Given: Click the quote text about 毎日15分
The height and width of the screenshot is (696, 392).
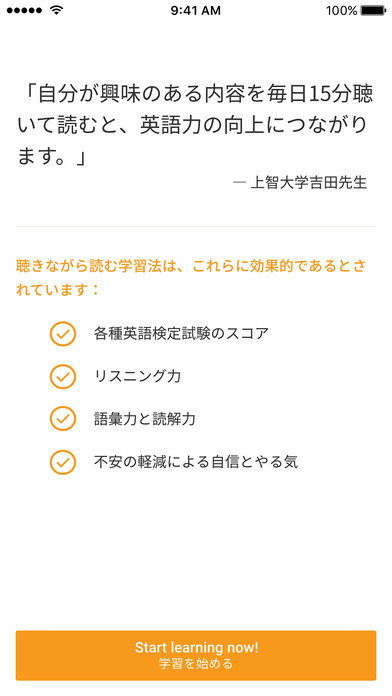Looking at the screenshot, I should [x=195, y=126].
